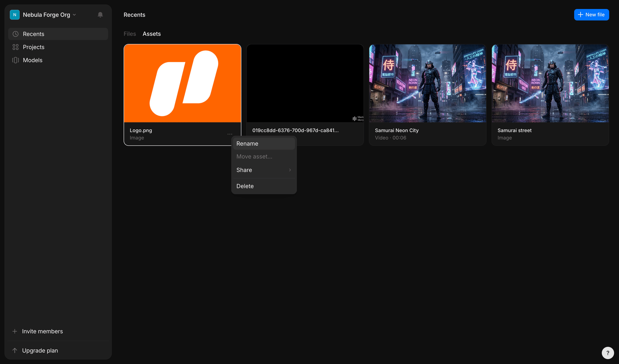
Task: Choose Delete from the context menu
Action: 264,186
